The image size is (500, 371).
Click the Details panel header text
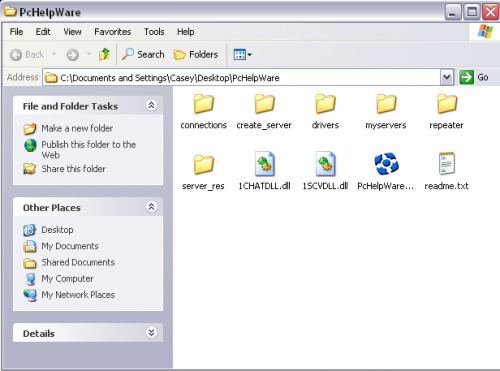click(39, 333)
